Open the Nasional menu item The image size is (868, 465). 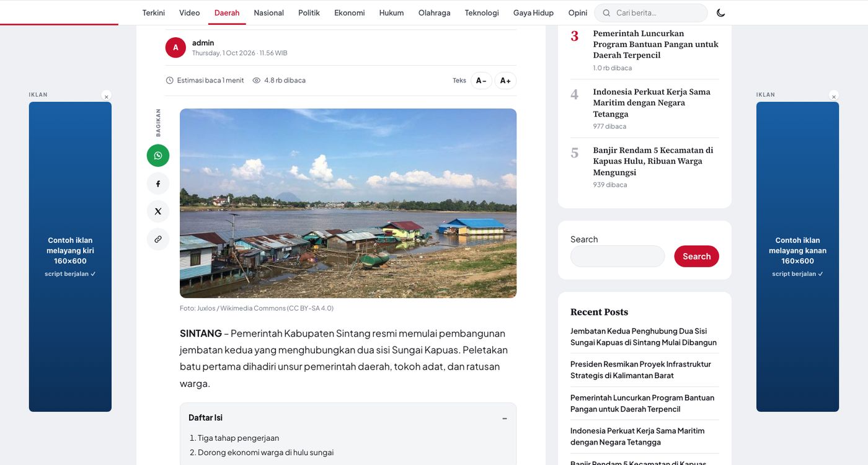pyautogui.click(x=269, y=13)
